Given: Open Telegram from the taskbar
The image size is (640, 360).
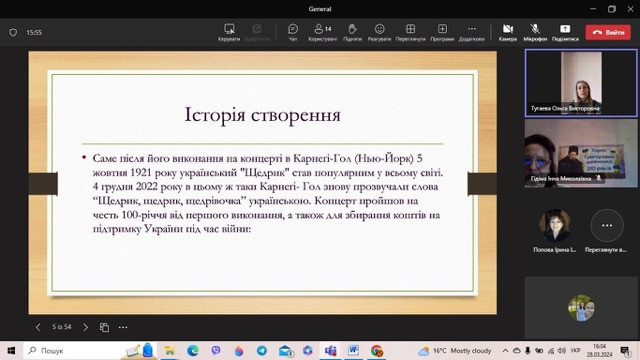Looking at the screenshot, I should (x=262, y=351).
